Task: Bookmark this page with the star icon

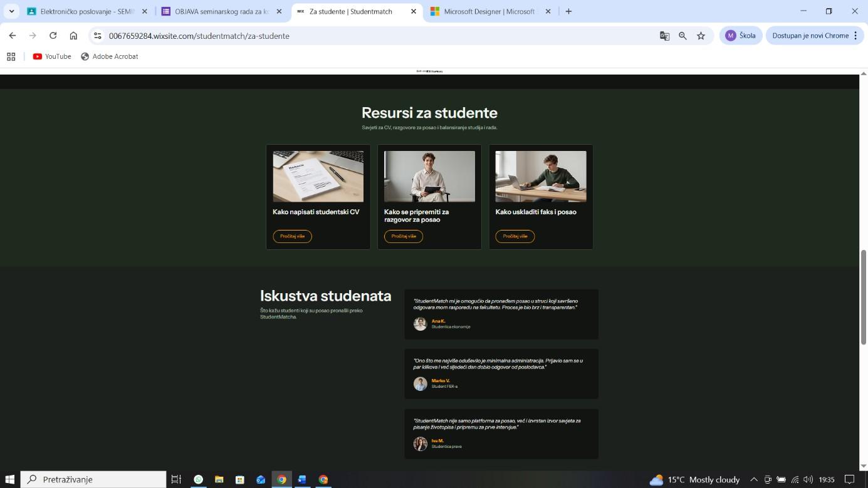Action: click(701, 36)
